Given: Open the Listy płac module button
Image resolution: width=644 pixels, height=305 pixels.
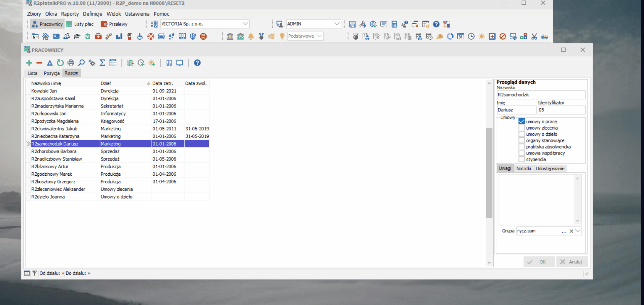Looking at the screenshot, I should point(80,24).
